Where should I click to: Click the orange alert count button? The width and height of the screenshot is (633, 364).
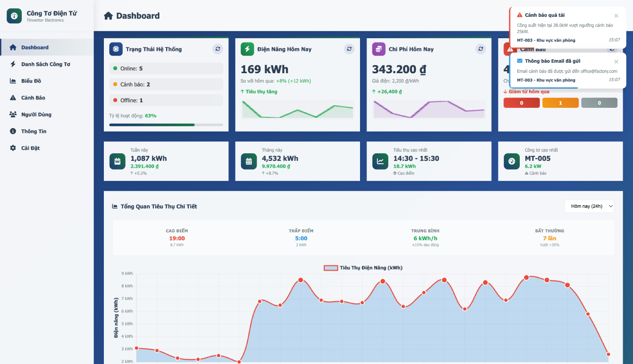click(x=560, y=103)
